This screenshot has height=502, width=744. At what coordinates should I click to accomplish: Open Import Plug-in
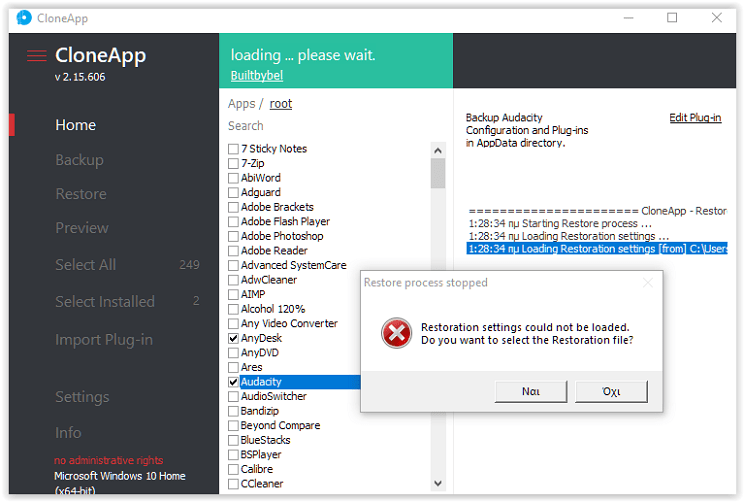[x=104, y=340]
